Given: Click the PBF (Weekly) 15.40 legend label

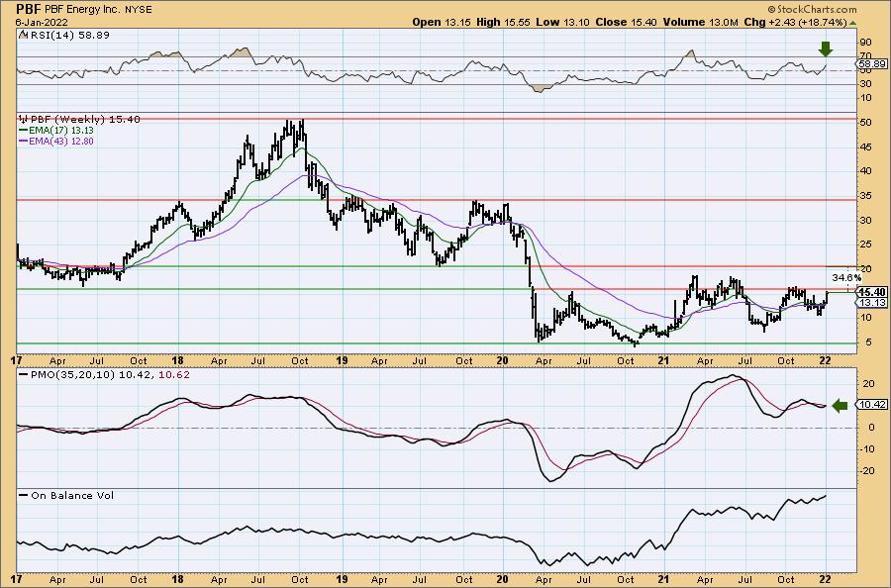Looking at the screenshot, I should [x=85, y=120].
